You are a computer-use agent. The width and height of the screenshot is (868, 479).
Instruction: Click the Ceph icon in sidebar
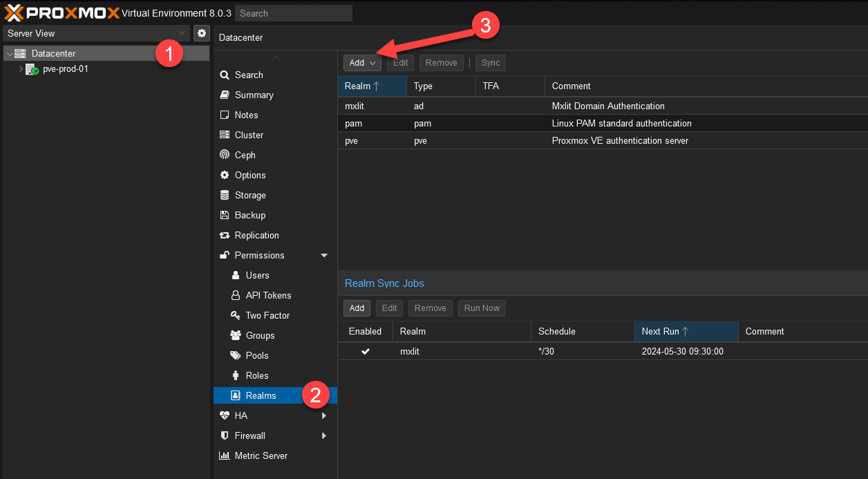[225, 155]
